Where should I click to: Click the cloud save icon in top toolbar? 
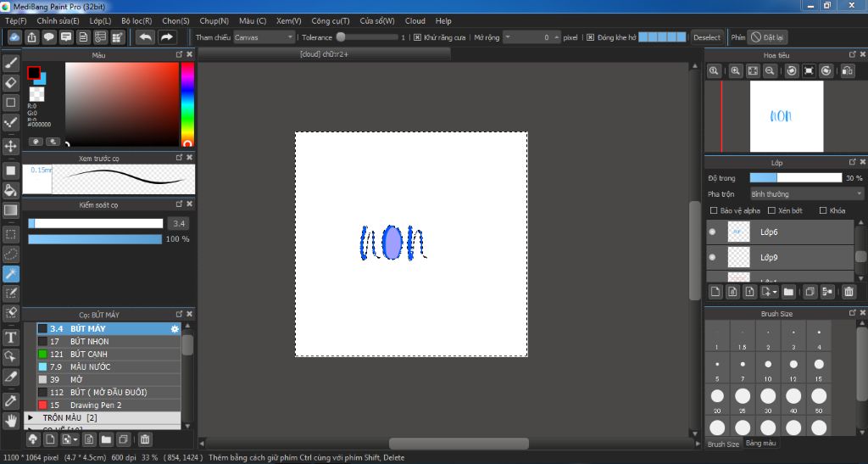14,37
